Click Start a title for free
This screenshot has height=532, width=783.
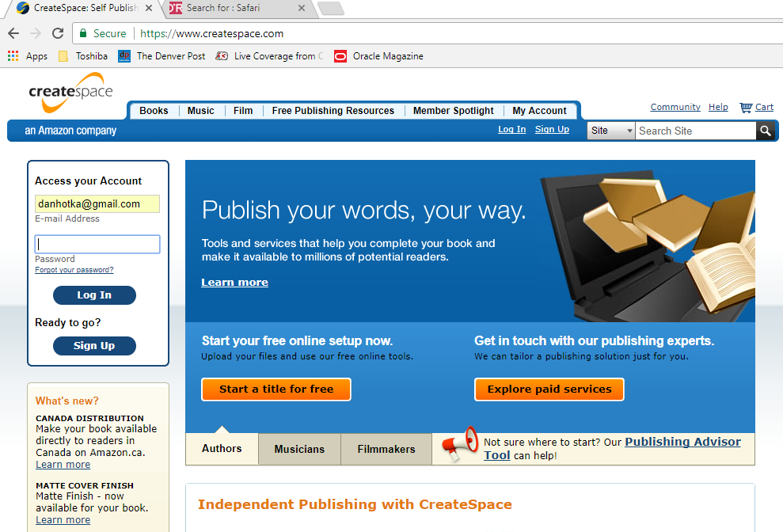click(x=276, y=389)
